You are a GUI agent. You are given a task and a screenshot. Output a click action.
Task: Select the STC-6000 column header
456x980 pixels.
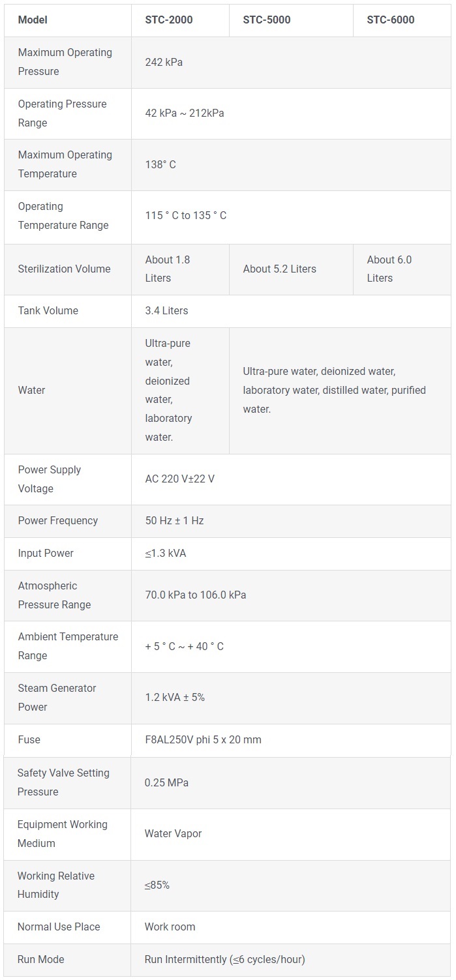coord(390,20)
